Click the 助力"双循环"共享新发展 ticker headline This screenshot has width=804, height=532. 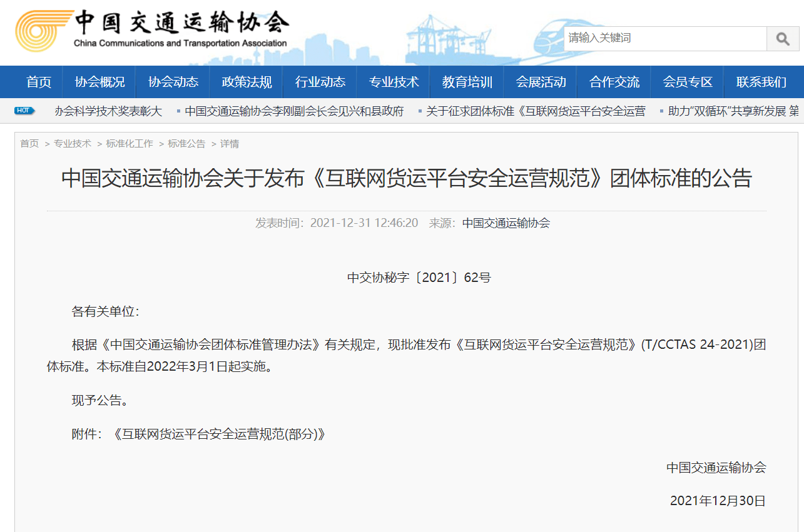[x=733, y=111]
